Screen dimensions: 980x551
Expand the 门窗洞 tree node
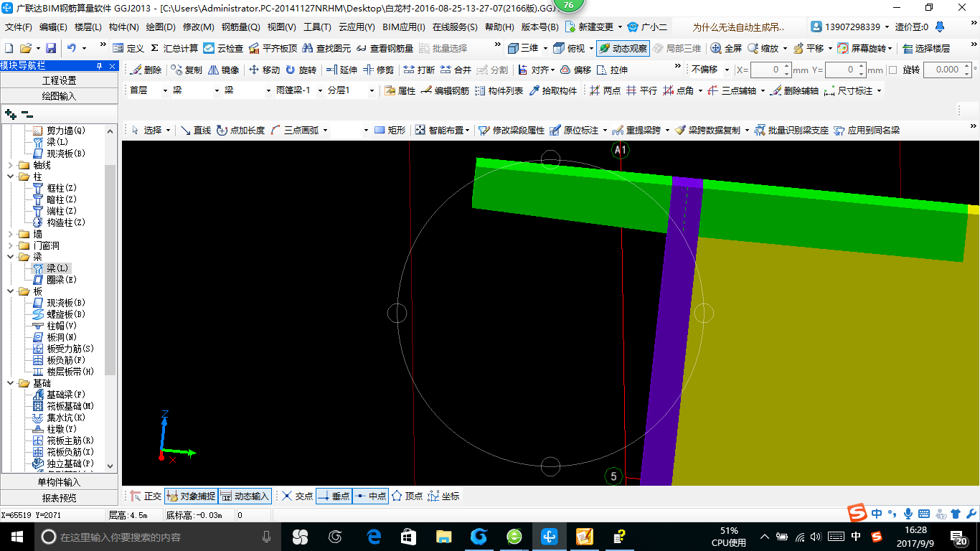click(11, 245)
